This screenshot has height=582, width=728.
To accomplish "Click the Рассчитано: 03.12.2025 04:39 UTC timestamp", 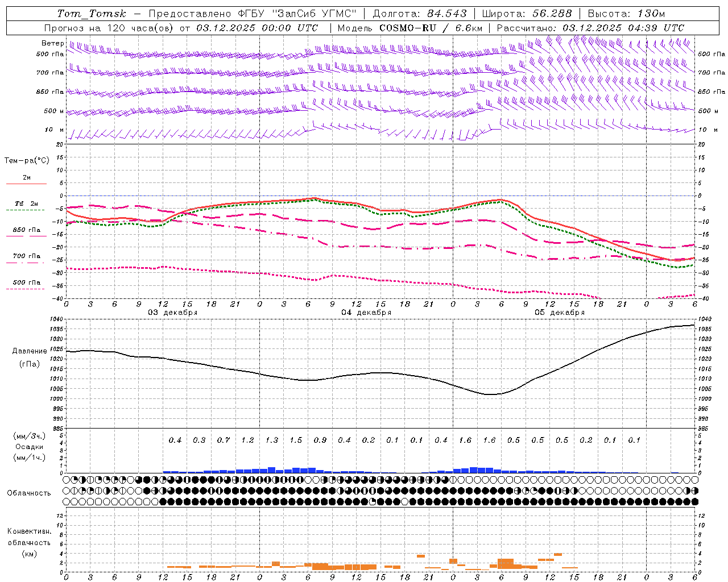I will [x=590, y=28].
